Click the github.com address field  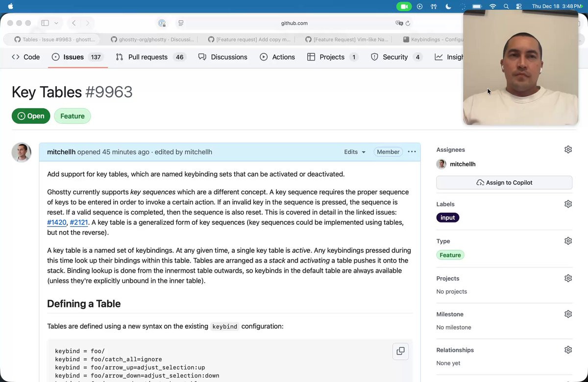[x=294, y=23]
